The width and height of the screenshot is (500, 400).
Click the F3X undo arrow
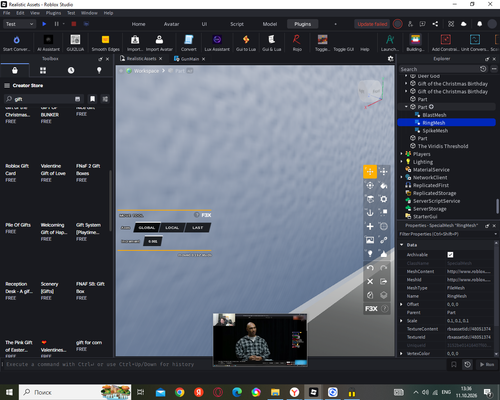coord(370,268)
